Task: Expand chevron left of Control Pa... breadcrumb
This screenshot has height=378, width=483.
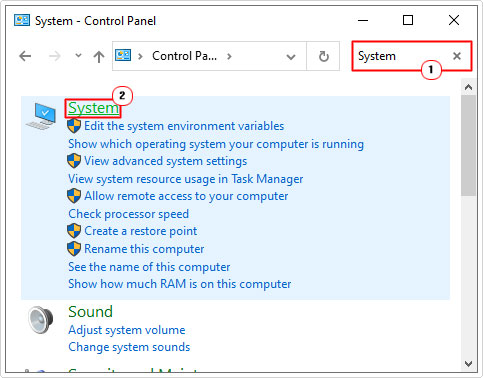Action: (x=140, y=56)
